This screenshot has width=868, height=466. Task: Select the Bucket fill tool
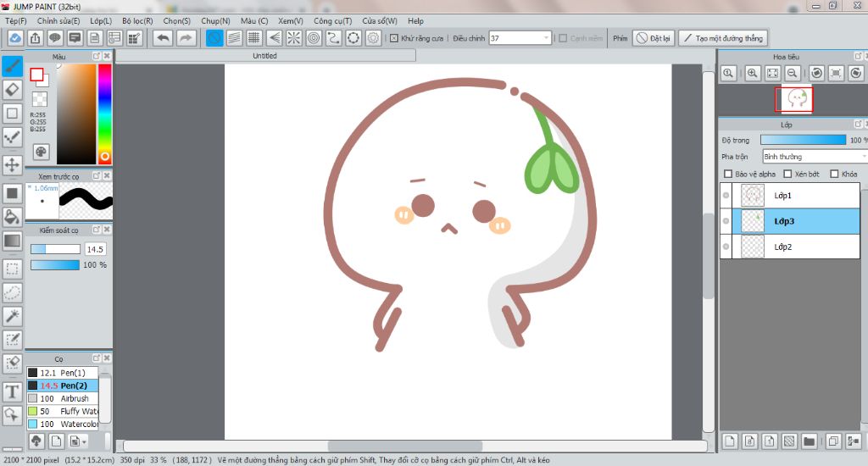(x=13, y=217)
